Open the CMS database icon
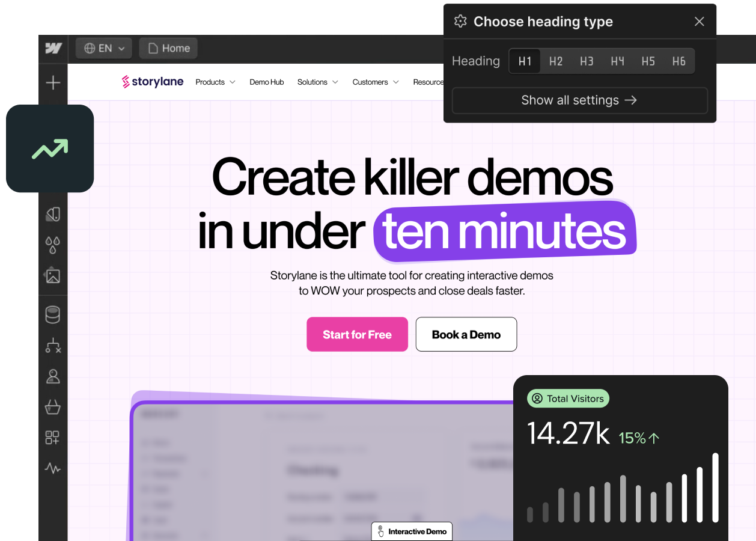Image resolution: width=756 pixels, height=541 pixels. coord(53,314)
